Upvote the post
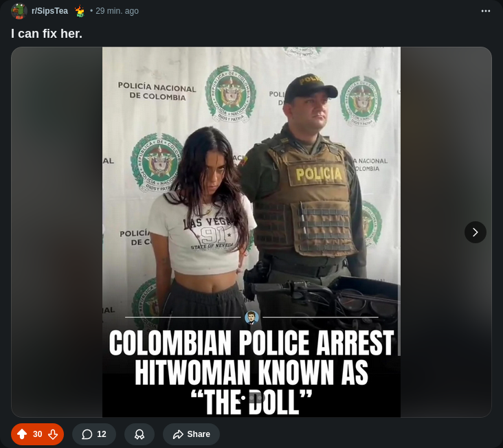503x448 pixels. click(22, 434)
